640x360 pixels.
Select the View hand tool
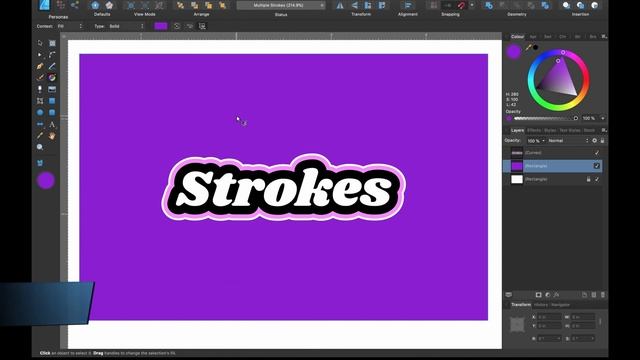coord(52,136)
